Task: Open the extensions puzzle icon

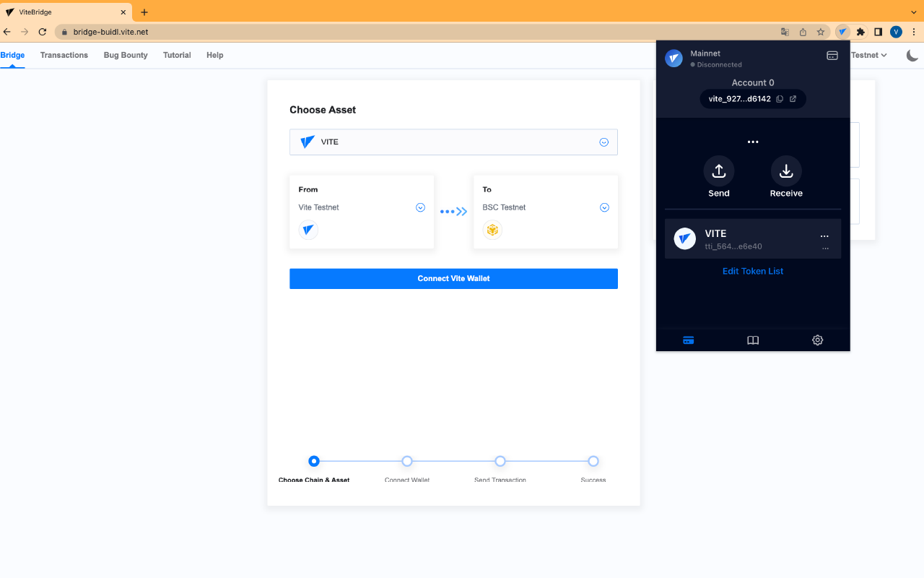Action: (860, 32)
